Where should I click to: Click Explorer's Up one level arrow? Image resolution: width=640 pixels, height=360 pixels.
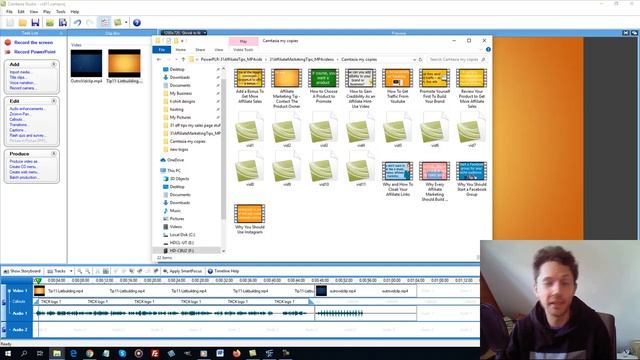pos(183,60)
